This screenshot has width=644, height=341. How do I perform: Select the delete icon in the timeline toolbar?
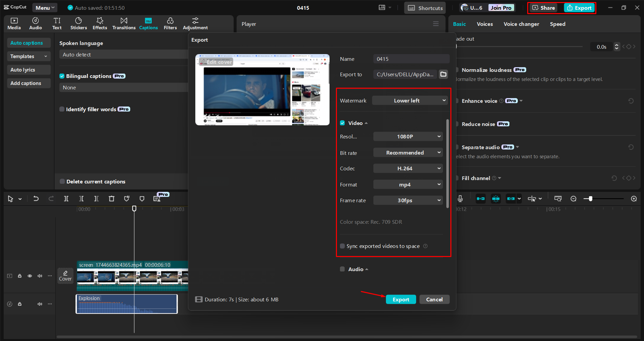[111, 199]
